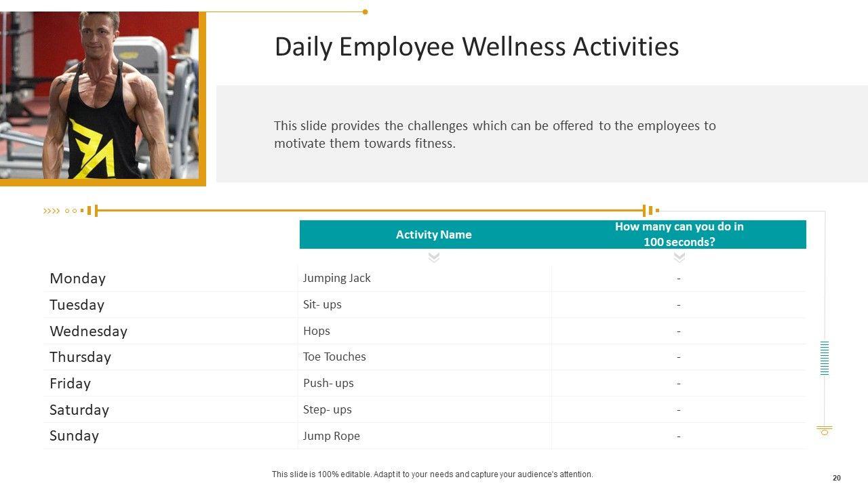
Task: Click the teal striped bar decoration on the right edge
Action: pyautogui.click(x=825, y=358)
